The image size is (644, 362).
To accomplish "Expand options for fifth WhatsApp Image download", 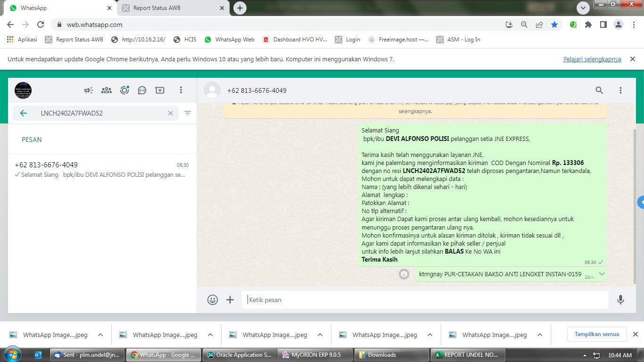I will tap(540, 335).
